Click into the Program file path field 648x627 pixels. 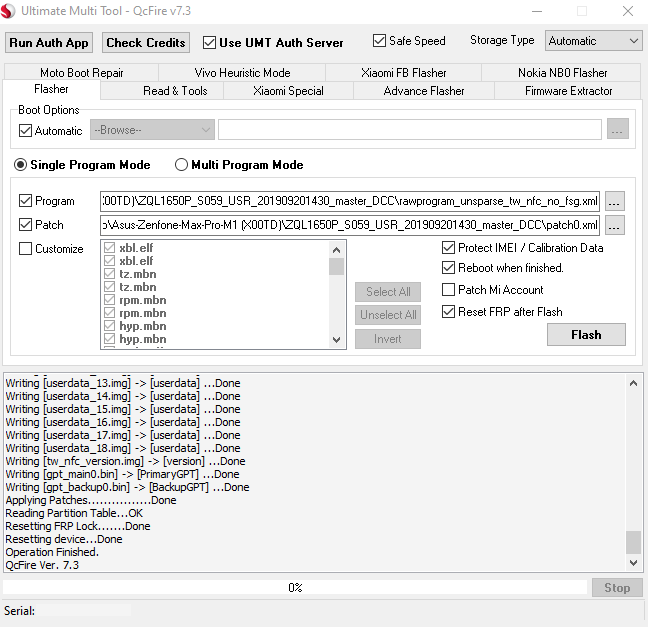click(x=350, y=200)
